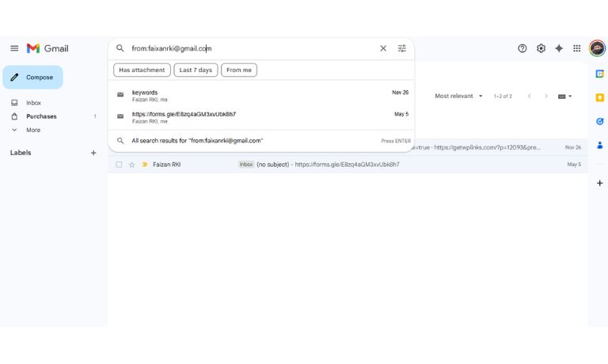Select the Faizan RKI email checkbox
Screen dimensions: 608x364
119,165
